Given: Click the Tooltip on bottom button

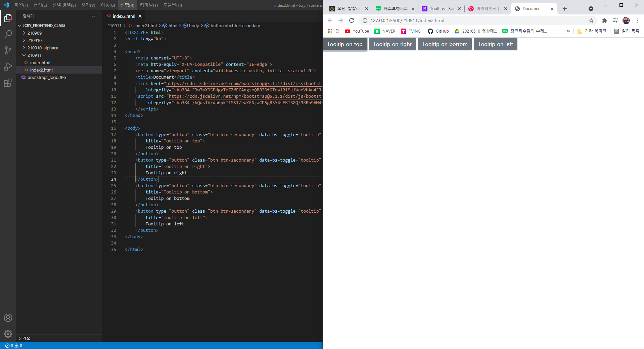Looking at the screenshot, I should tap(445, 44).
